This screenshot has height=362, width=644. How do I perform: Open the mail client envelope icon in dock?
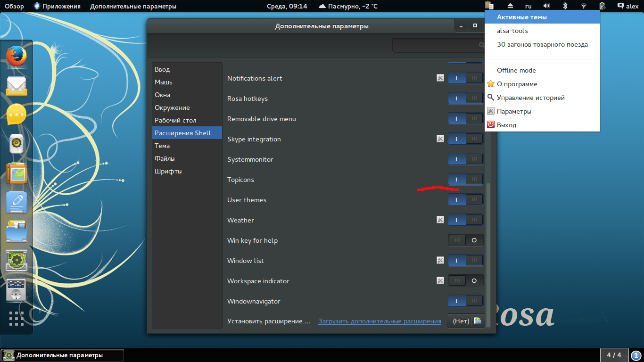[17, 86]
